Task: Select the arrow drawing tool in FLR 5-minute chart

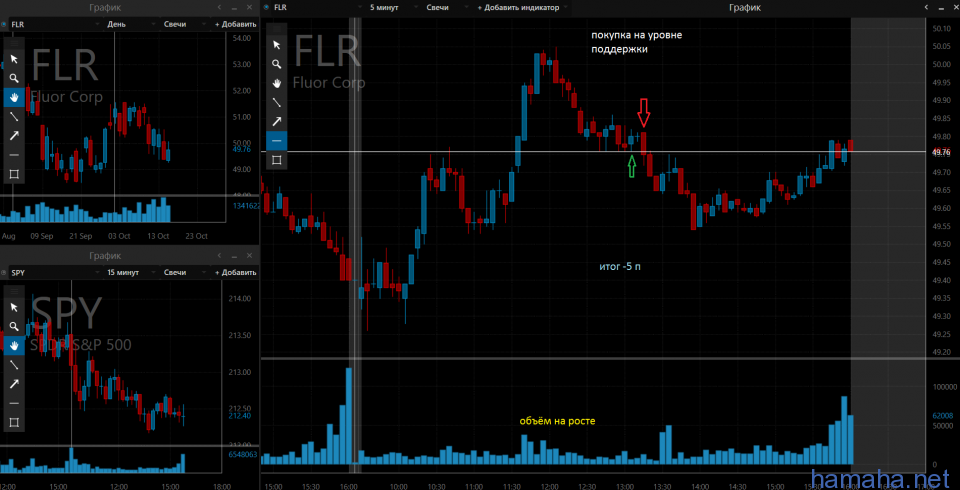Action: (277, 121)
